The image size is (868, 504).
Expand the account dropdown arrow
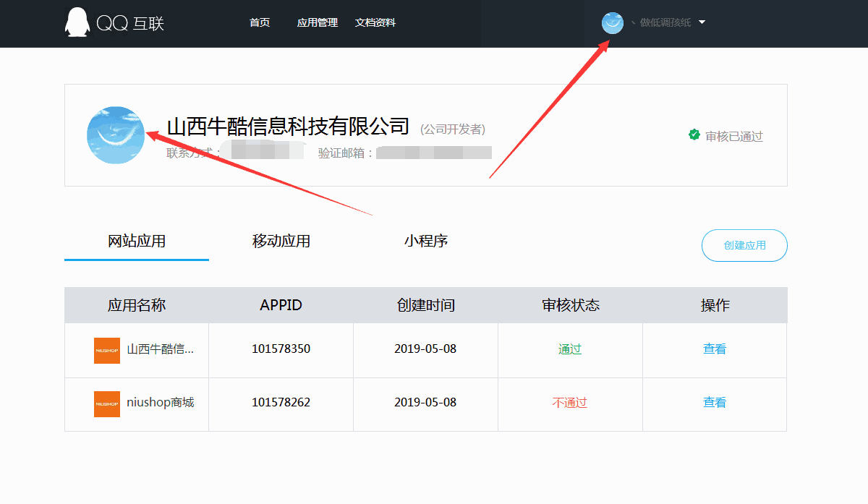coord(702,22)
